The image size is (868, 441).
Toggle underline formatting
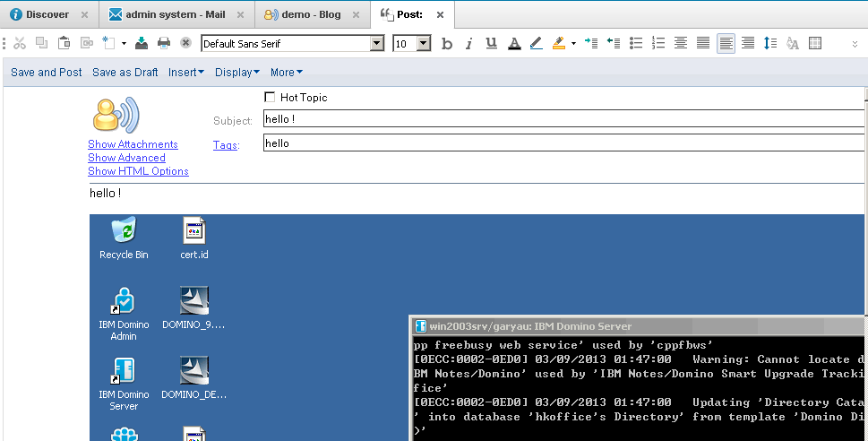(x=491, y=43)
